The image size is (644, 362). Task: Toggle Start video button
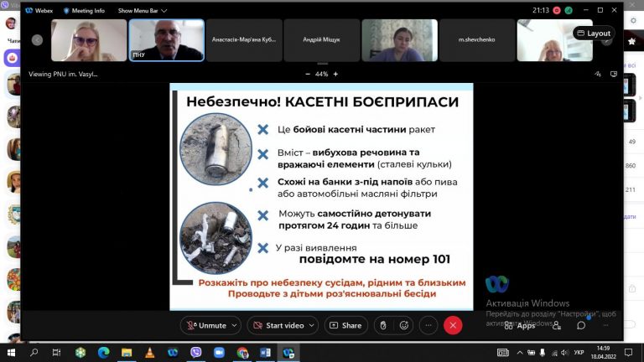point(278,325)
